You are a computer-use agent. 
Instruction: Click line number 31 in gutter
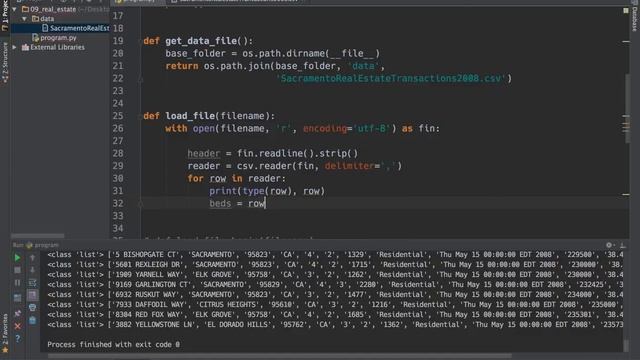click(x=118, y=191)
